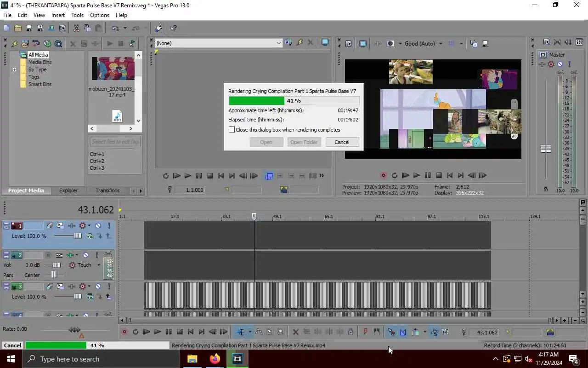Screen dimensions: 588x368
Task: Expand more Trimmer transport buttons chevron
Action: [322, 175]
